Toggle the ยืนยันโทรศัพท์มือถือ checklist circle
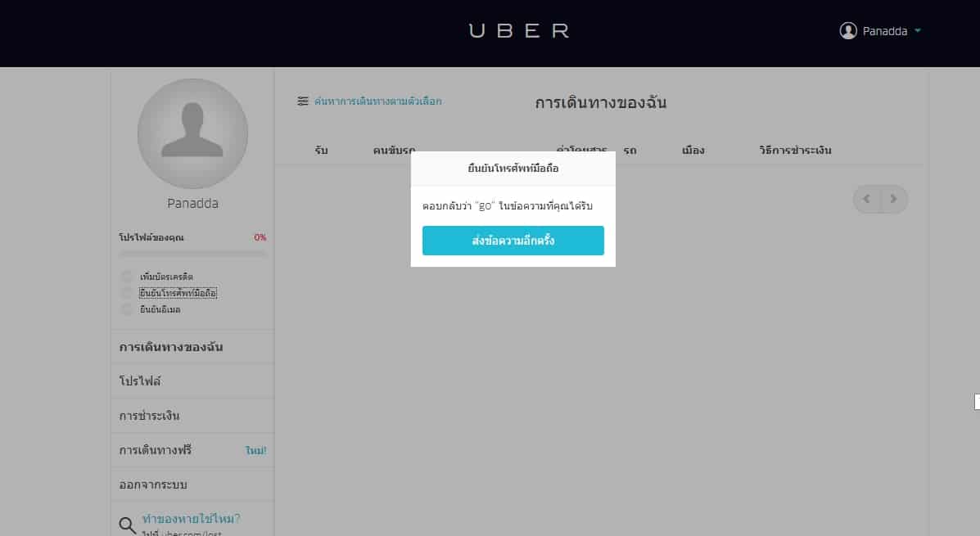The image size is (980, 536). pyautogui.click(x=127, y=292)
